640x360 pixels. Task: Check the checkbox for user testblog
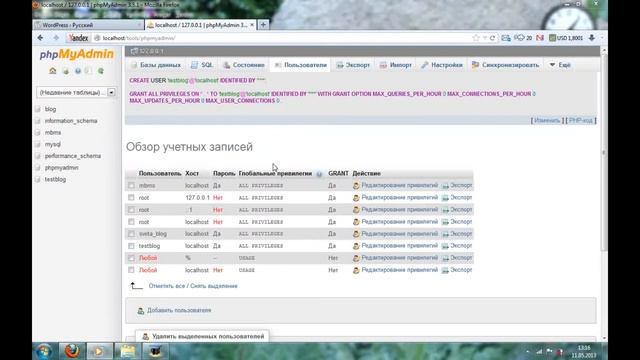coord(131,246)
